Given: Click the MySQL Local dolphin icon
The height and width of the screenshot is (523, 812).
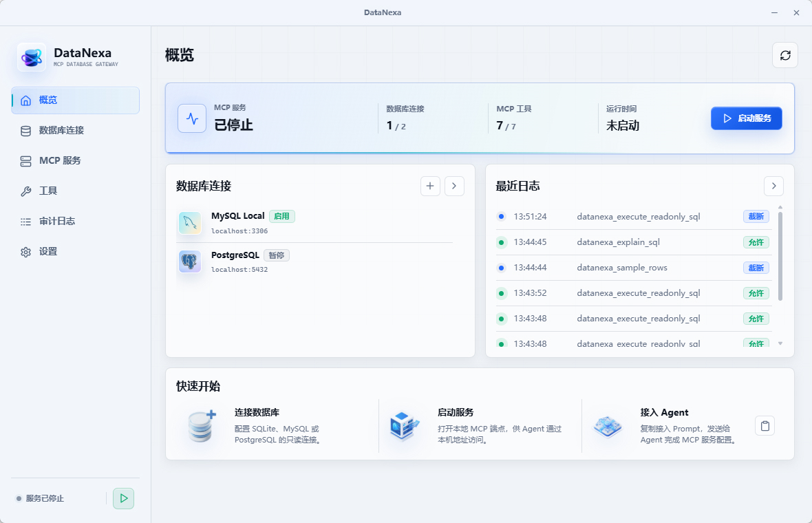Looking at the screenshot, I should 190,223.
